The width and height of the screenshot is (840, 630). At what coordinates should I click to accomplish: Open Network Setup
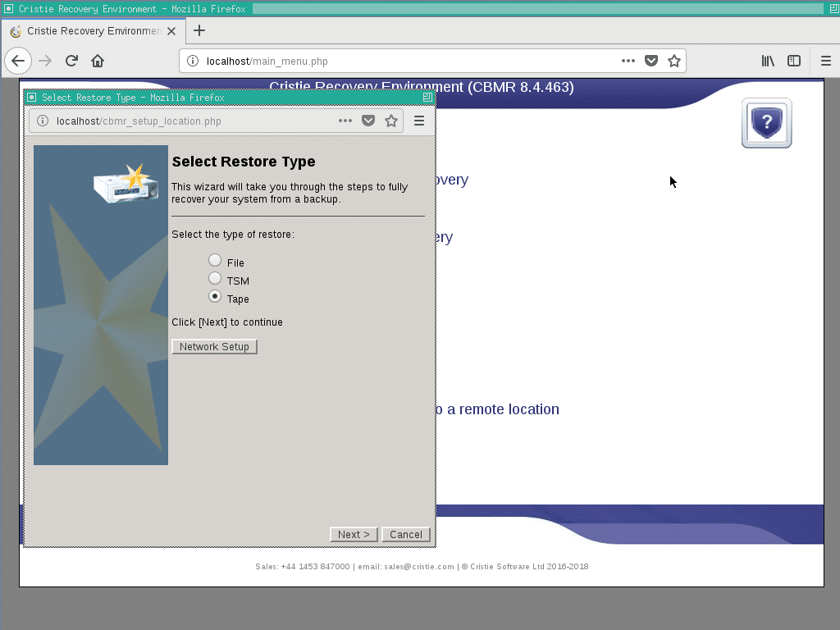click(x=214, y=347)
